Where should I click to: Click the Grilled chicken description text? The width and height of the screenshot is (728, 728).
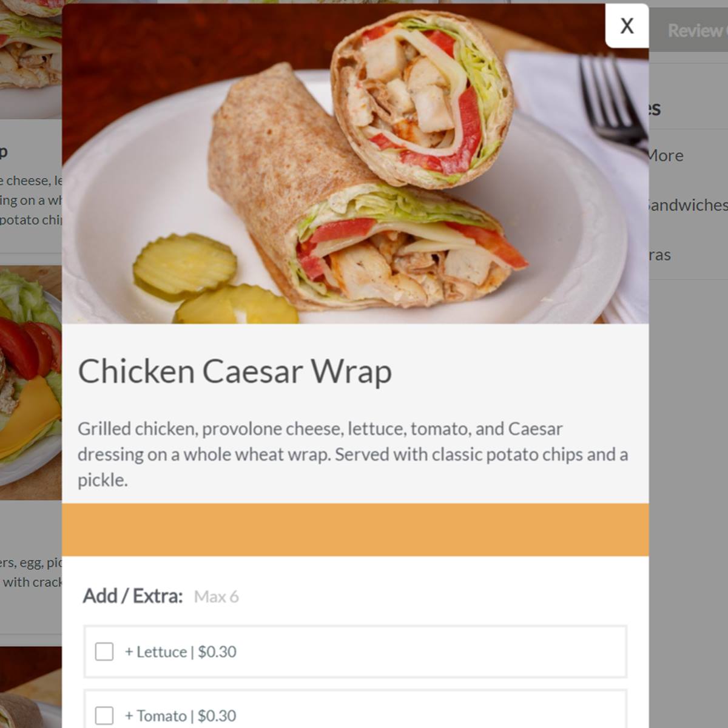coord(353,454)
